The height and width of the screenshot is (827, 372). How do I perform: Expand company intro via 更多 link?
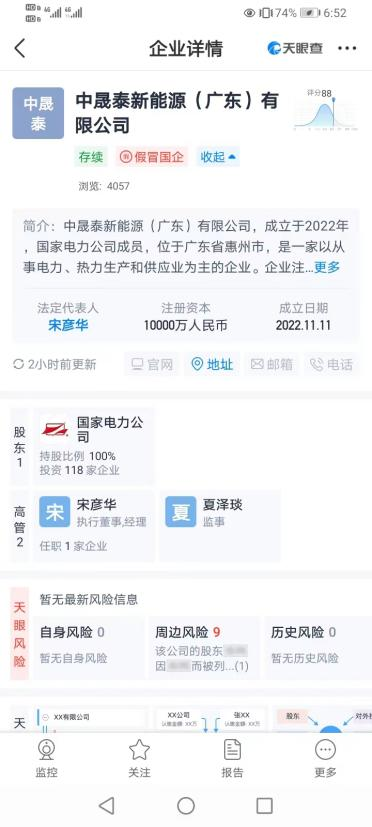[x=327, y=267]
